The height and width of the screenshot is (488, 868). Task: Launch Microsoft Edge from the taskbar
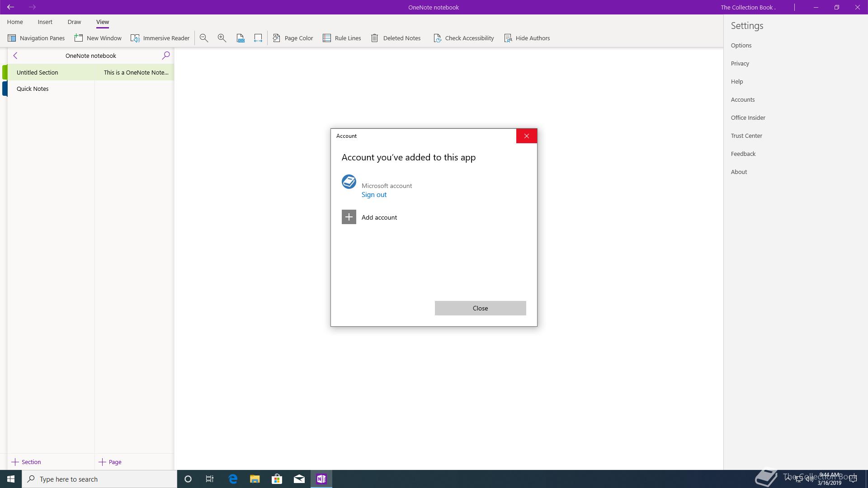coord(233,479)
